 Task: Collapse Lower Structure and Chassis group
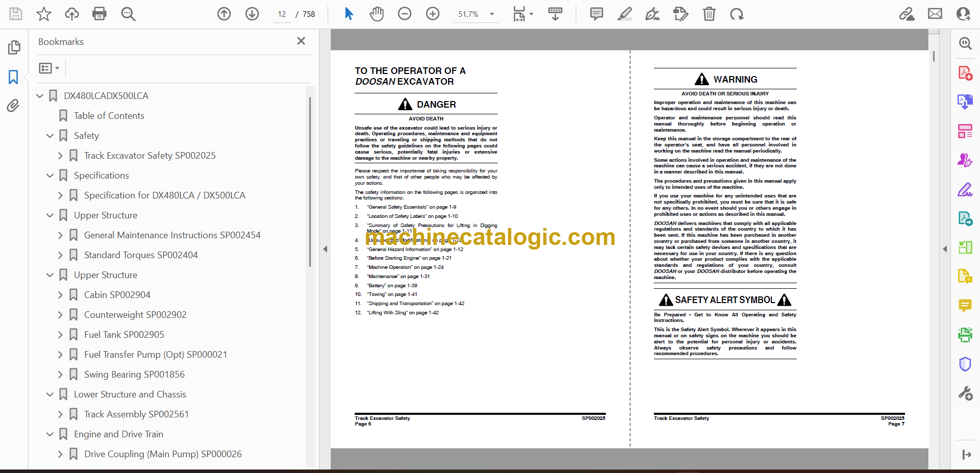50,394
